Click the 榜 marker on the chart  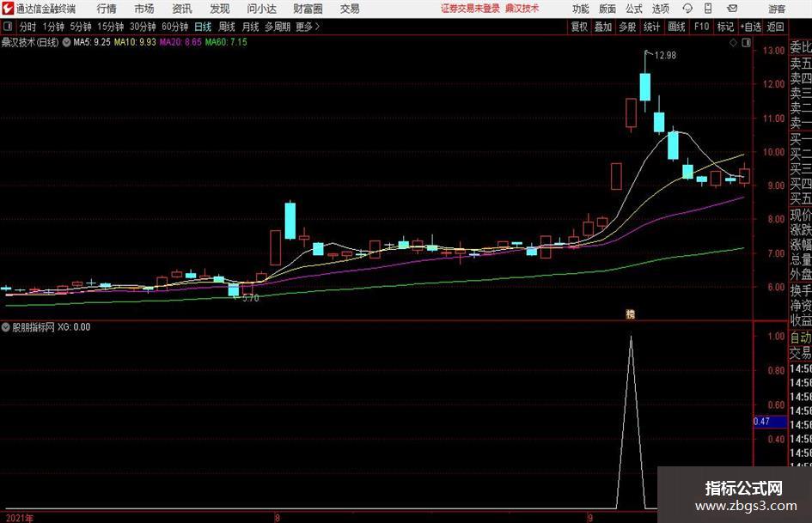pyautogui.click(x=630, y=313)
